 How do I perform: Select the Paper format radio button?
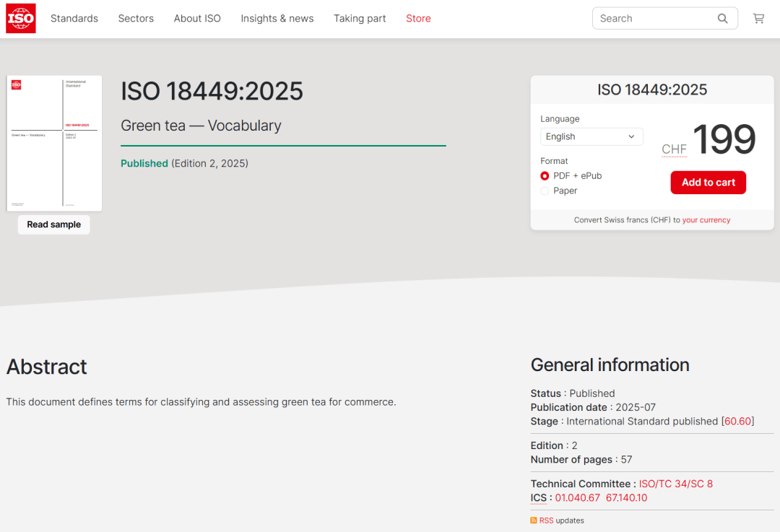click(x=545, y=191)
